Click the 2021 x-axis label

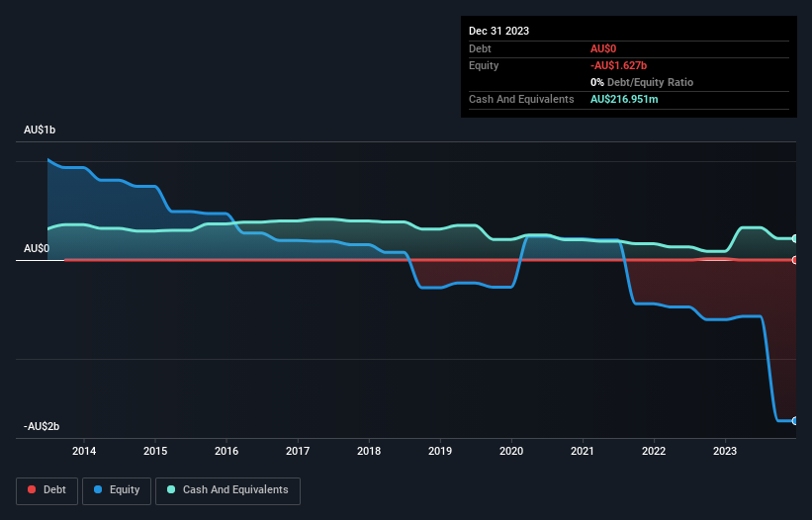(583, 451)
